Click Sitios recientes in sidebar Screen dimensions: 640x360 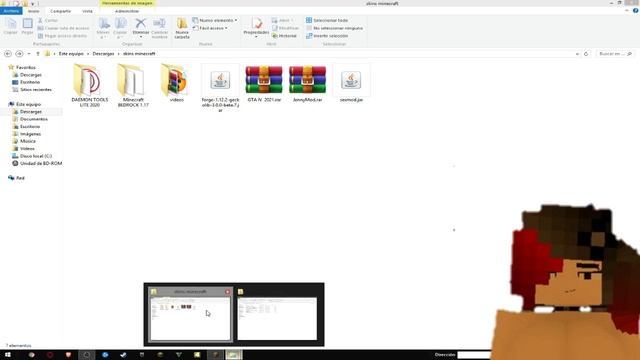pos(36,89)
